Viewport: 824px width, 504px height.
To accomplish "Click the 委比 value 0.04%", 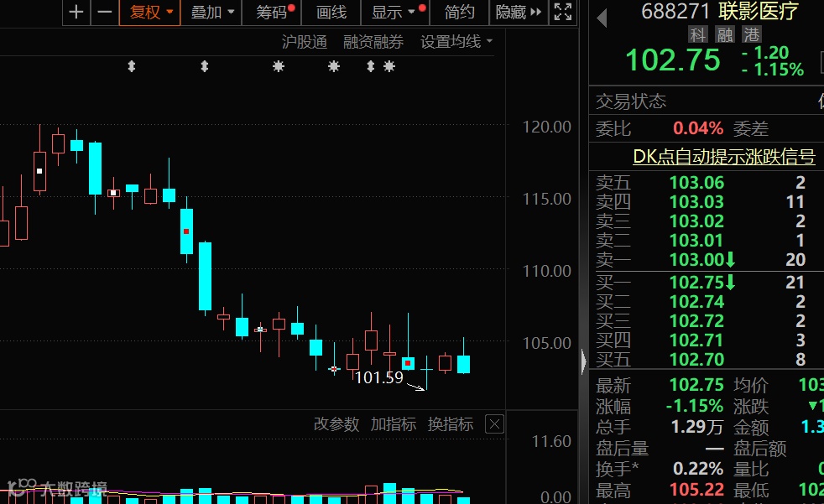I will pos(698,128).
